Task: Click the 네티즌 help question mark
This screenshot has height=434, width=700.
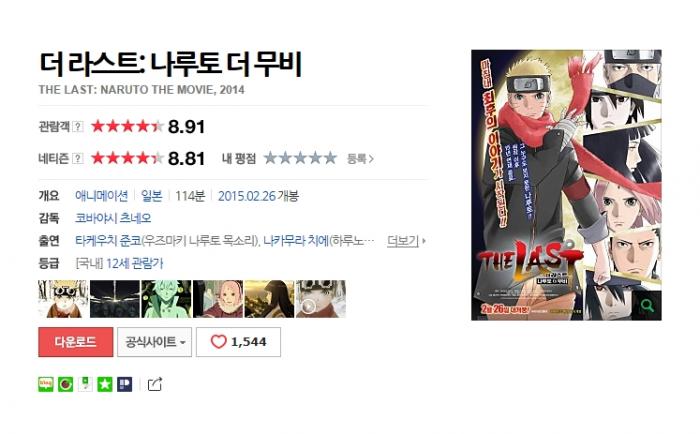Action: tap(78, 158)
